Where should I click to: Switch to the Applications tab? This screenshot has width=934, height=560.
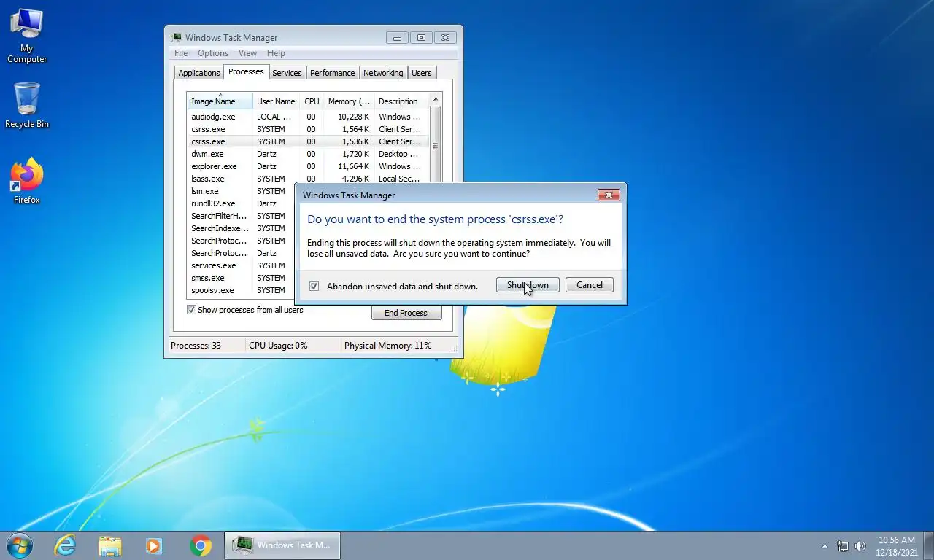click(x=199, y=73)
